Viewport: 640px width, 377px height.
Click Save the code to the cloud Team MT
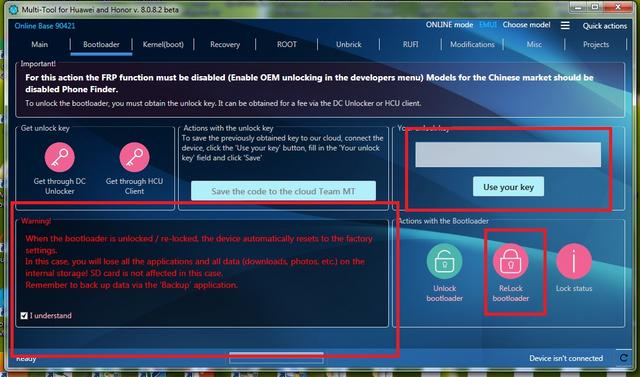[x=283, y=191]
